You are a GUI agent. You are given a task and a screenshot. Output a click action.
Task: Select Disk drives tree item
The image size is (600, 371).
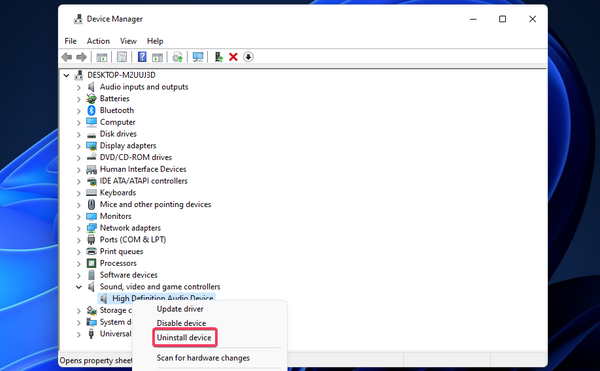(x=118, y=134)
